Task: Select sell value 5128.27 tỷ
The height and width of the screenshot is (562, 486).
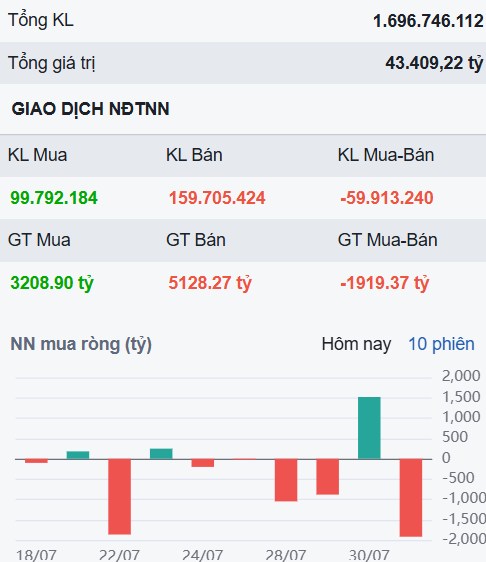Action: coord(210,283)
